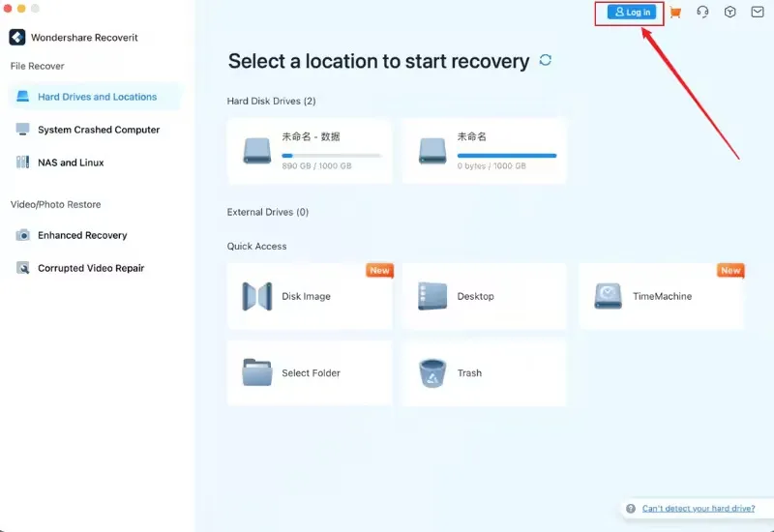Click the 0 bytes / 1000 GB usage bar
This screenshot has height=532, width=774.
(507, 156)
